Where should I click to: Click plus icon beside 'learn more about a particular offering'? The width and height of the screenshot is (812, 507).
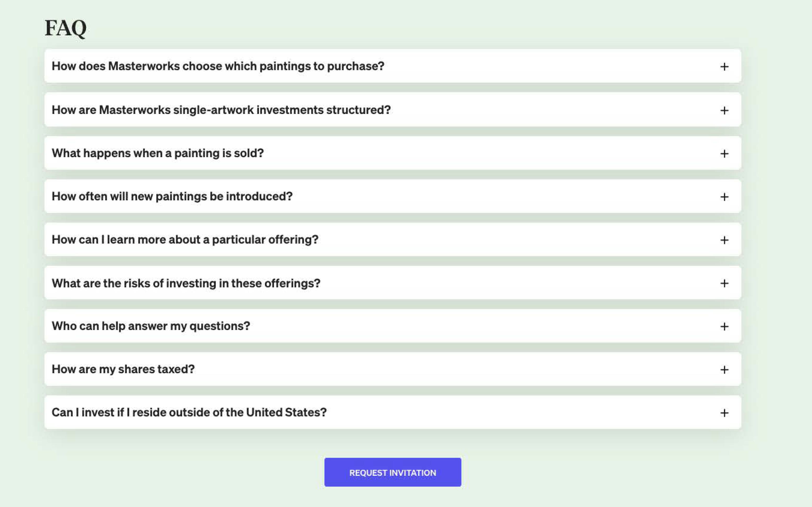point(724,240)
